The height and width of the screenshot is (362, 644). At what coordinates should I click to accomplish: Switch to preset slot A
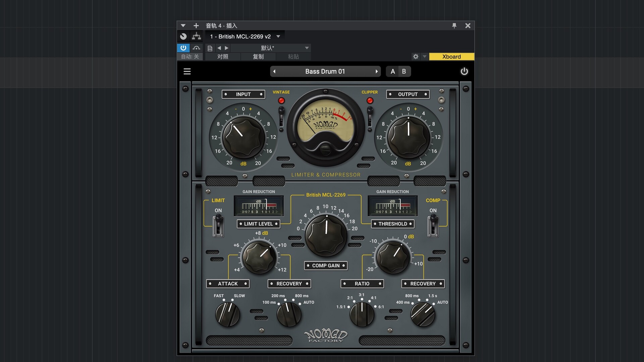click(x=393, y=71)
